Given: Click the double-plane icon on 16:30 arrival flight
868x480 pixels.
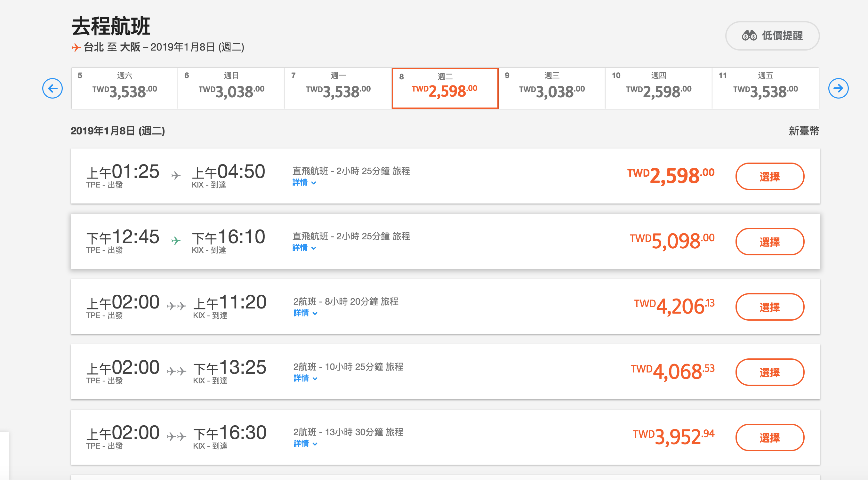Looking at the screenshot, I should [x=177, y=436].
